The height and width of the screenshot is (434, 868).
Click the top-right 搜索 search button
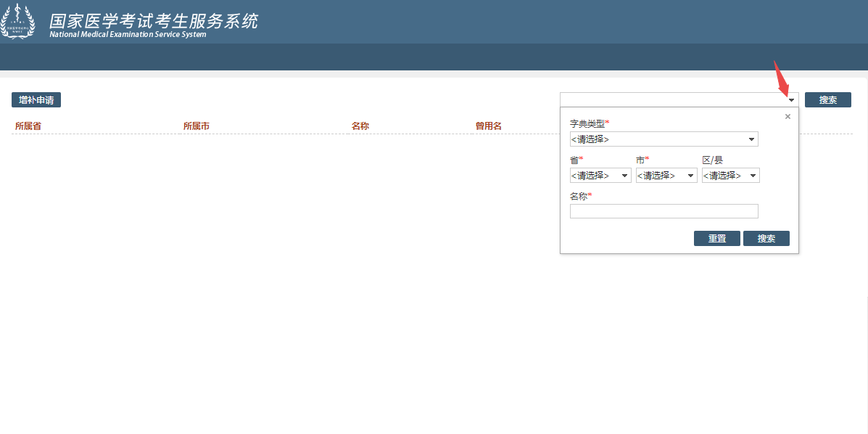tap(827, 99)
